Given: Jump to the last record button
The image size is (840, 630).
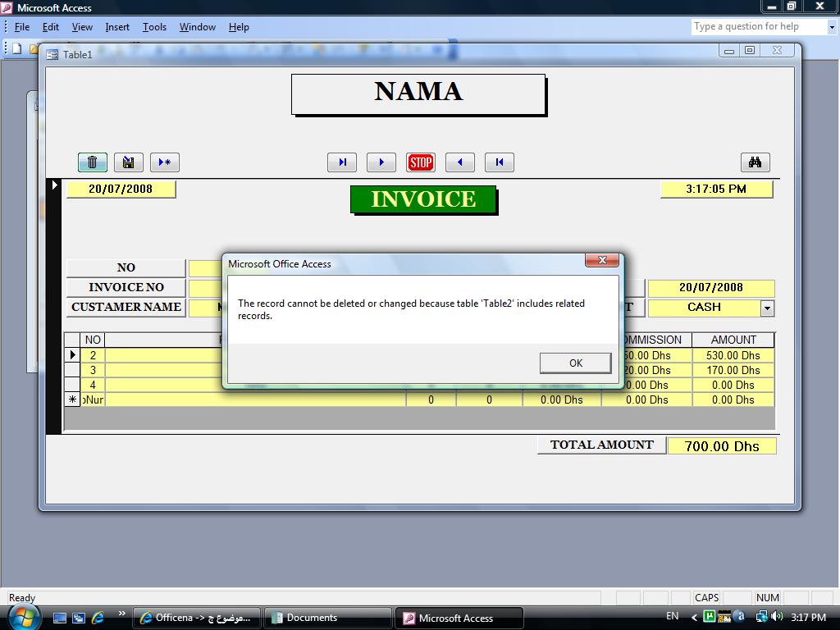Looking at the screenshot, I should click(342, 162).
